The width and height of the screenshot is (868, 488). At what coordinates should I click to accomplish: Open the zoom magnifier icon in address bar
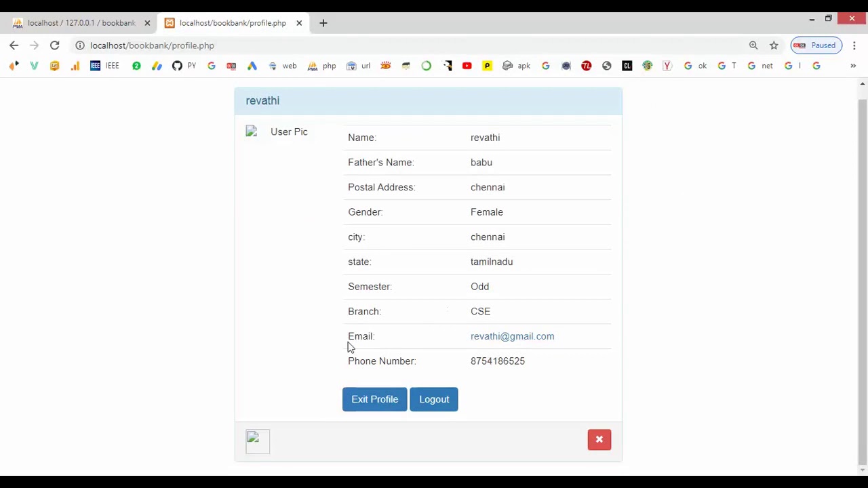pyautogui.click(x=753, y=45)
